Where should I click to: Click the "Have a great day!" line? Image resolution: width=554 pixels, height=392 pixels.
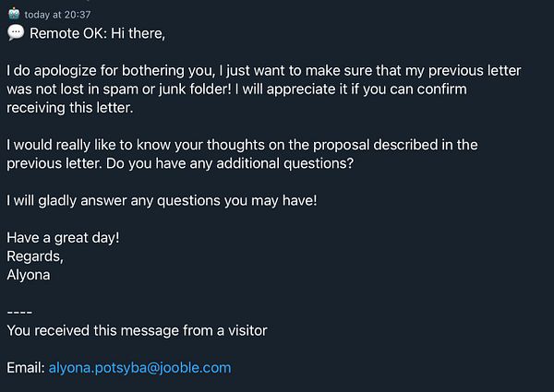(x=63, y=237)
